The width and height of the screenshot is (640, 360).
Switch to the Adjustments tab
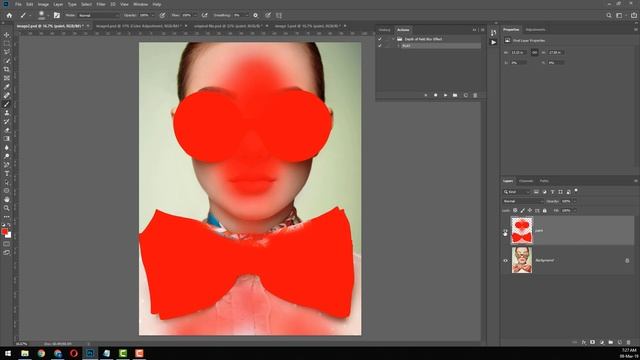tap(536, 30)
